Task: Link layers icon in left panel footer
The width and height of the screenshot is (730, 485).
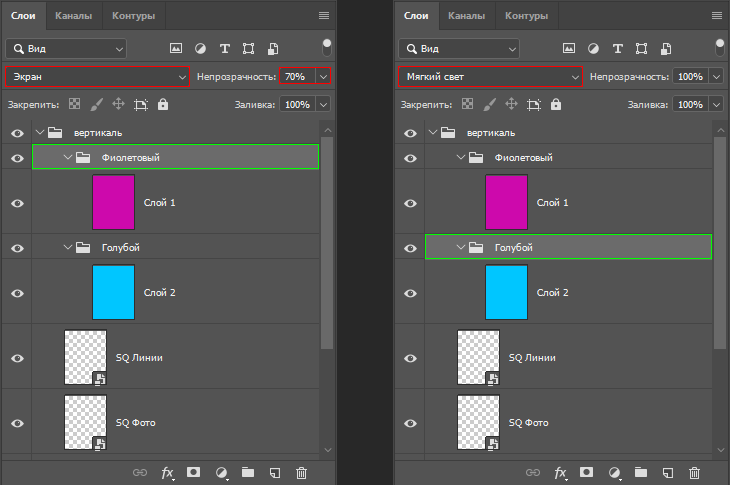Action: (140, 472)
